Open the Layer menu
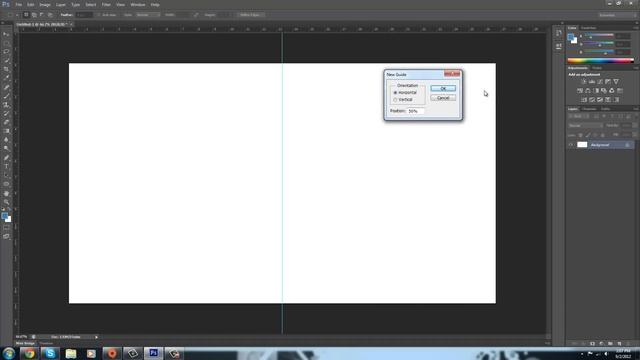640x360 pixels. pos(60,4)
